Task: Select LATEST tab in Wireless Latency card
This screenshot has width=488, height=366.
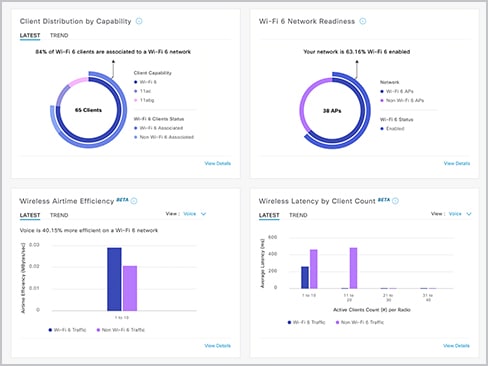Action: pos(269,215)
